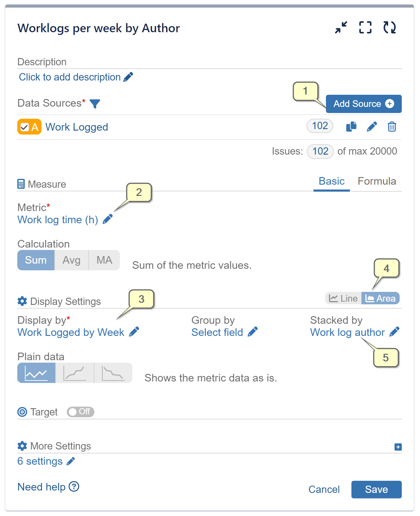Image resolution: width=420 pixels, height=516 pixels.
Task: Select the second Plain data trend style
Action: coord(75,373)
